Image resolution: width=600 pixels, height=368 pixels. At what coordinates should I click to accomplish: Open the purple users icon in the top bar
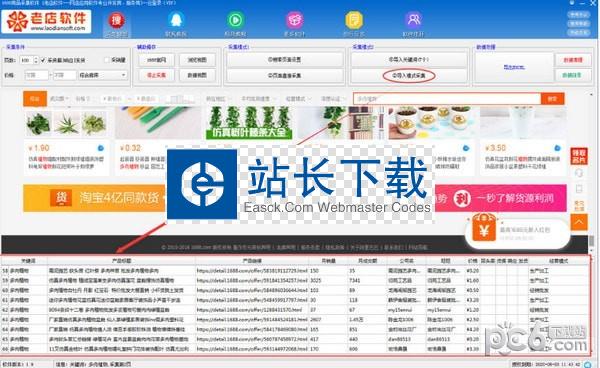pos(413,20)
